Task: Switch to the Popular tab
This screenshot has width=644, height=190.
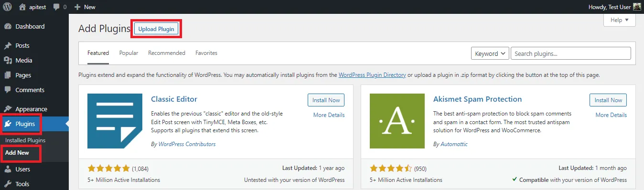Action: (129, 53)
